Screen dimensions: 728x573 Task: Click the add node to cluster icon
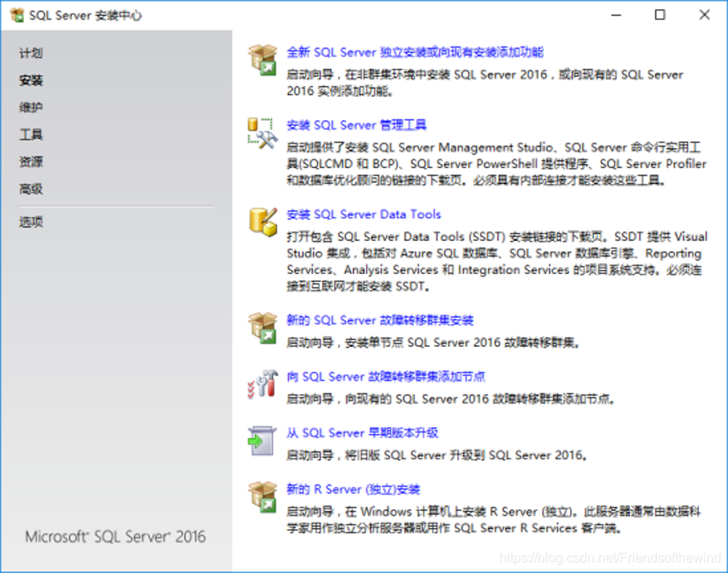pyautogui.click(x=263, y=384)
